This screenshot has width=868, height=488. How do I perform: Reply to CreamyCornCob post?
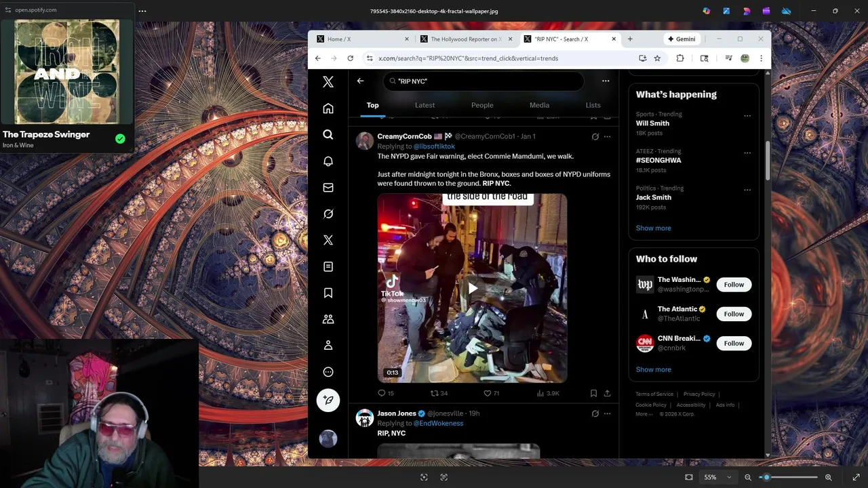click(385, 393)
